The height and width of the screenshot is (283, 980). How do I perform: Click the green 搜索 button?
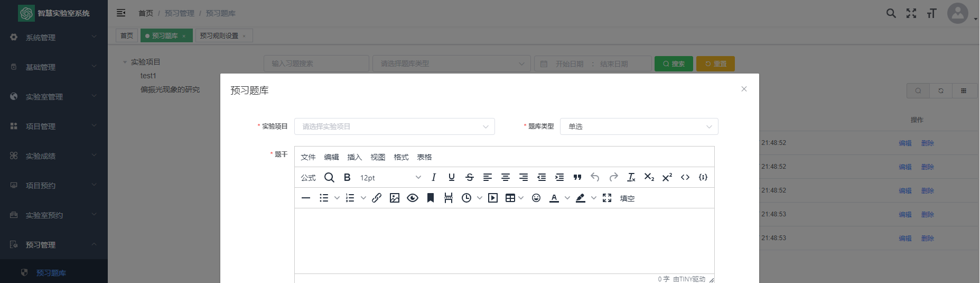(x=674, y=63)
